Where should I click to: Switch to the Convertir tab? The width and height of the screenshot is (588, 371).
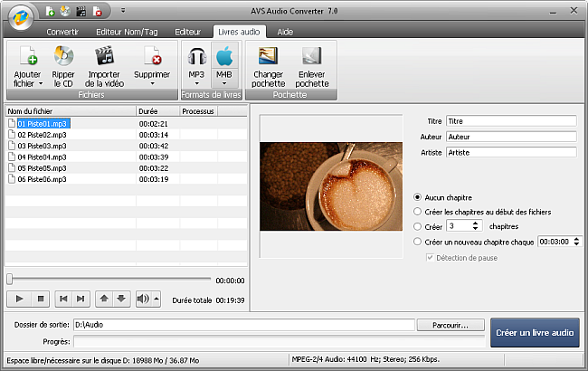tap(62, 32)
